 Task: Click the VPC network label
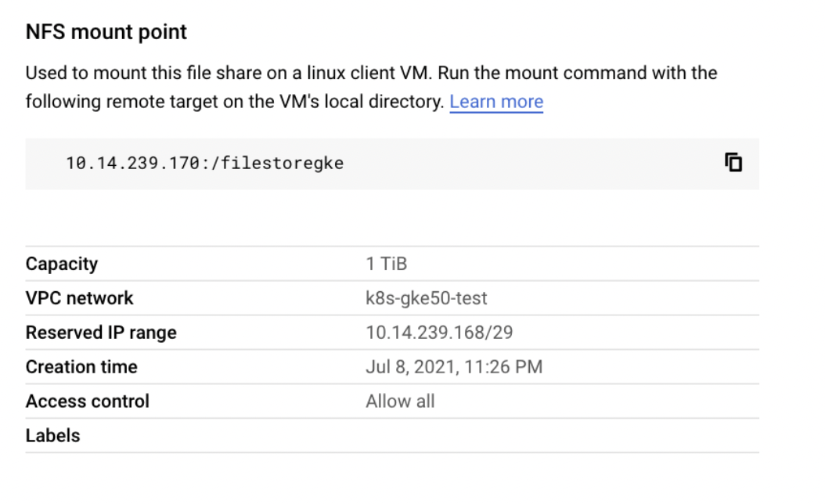click(80, 298)
